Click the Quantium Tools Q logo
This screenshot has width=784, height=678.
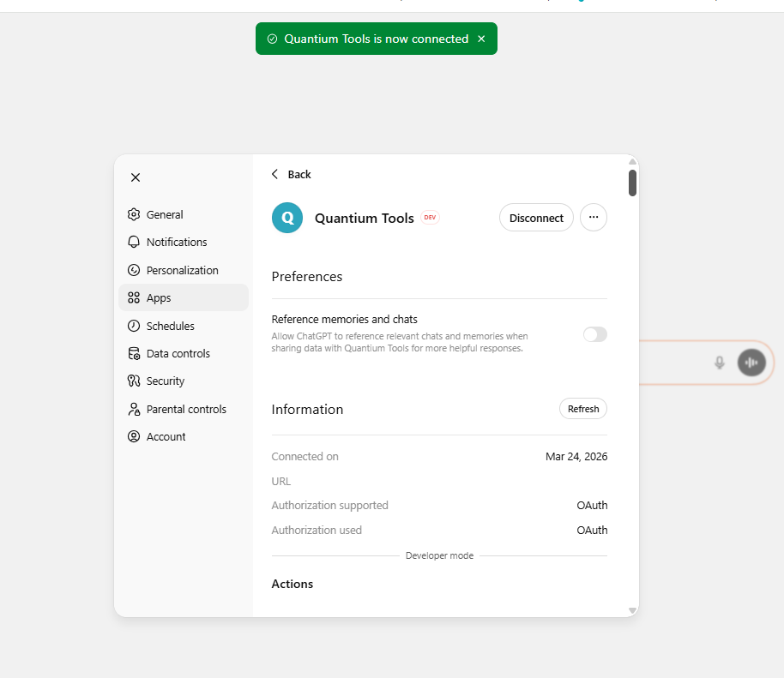coord(287,218)
